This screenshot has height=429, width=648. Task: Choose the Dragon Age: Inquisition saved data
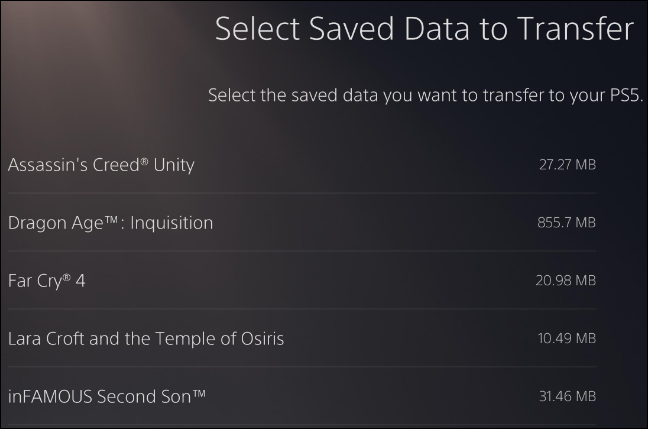[x=110, y=223]
